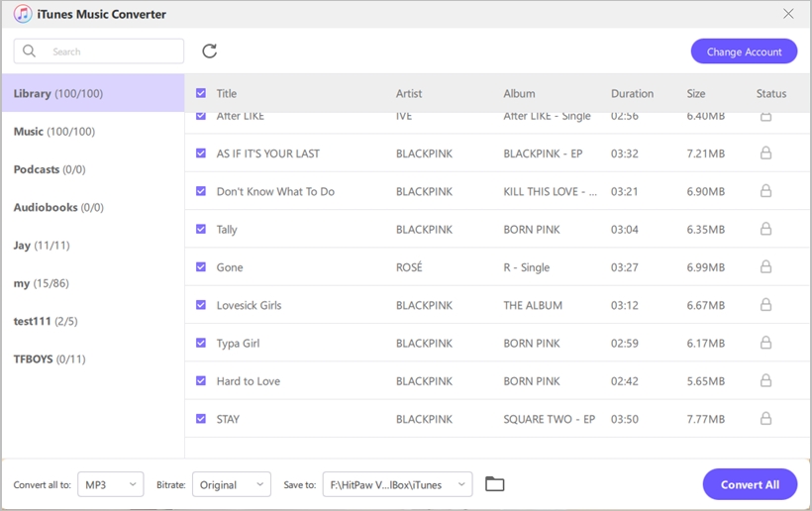Screen dimensions: 812x511
Task: Click the refresh library icon
Action: pos(209,51)
